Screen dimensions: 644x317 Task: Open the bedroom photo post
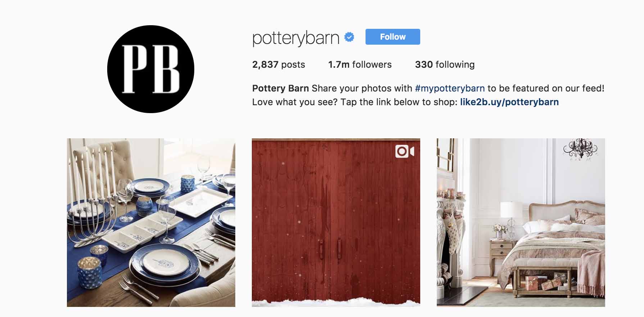(521, 223)
